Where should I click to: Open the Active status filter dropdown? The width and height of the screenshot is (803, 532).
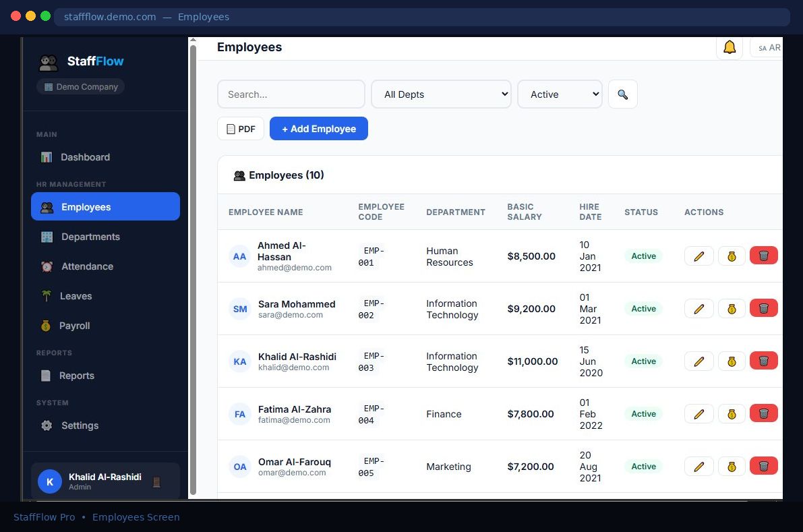click(559, 94)
